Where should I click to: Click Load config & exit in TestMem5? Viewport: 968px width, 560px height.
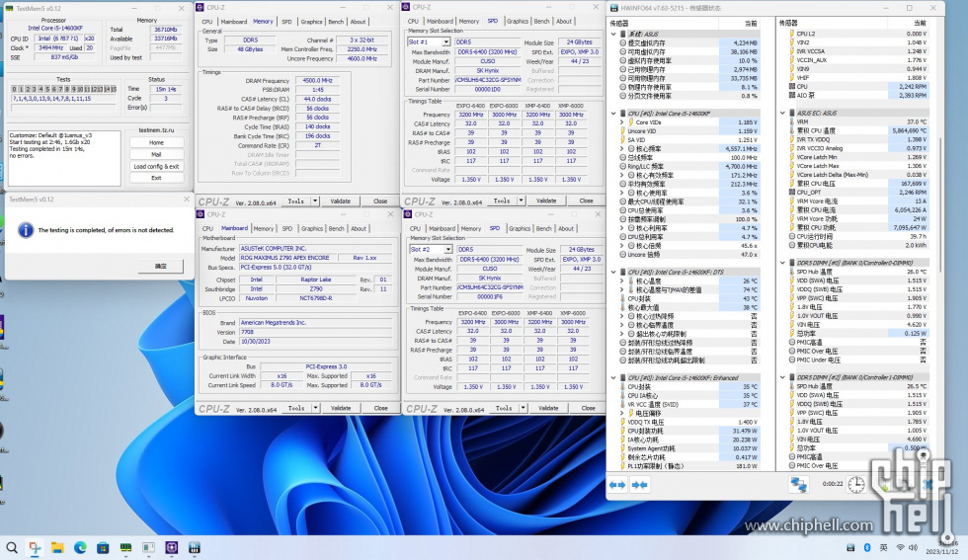tap(156, 166)
